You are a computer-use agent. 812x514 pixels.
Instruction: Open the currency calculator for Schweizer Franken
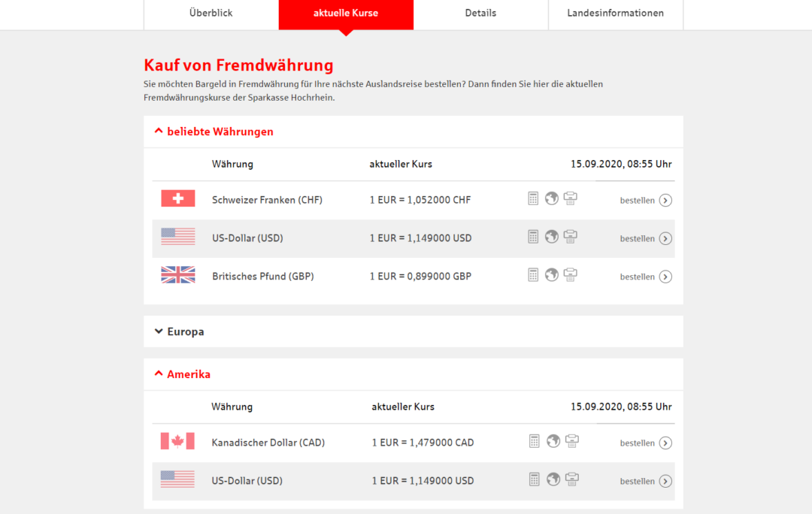pyautogui.click(x=533, y=198)
